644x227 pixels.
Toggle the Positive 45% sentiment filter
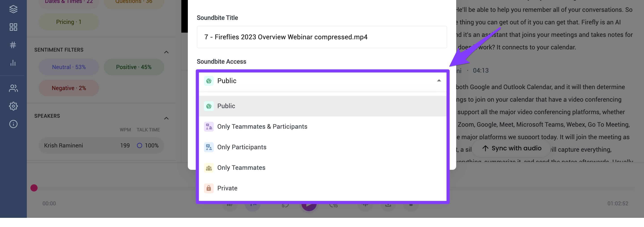tap(134, 67)
